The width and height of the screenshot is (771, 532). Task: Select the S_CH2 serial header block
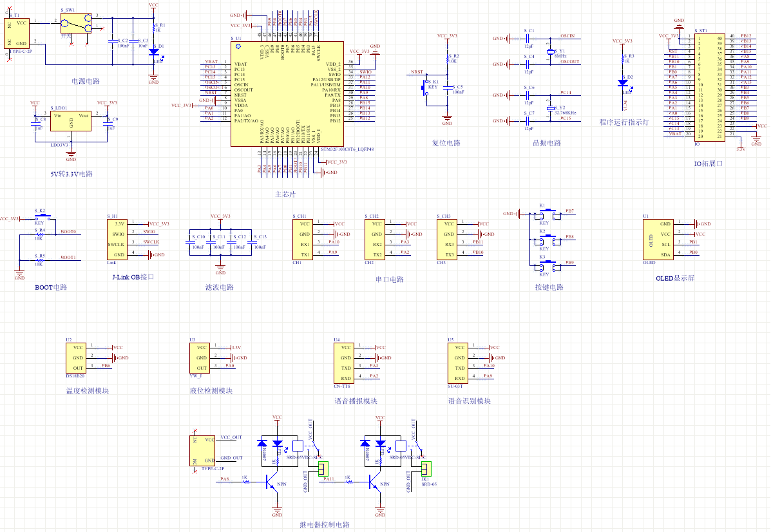click(x=375, y=240)
